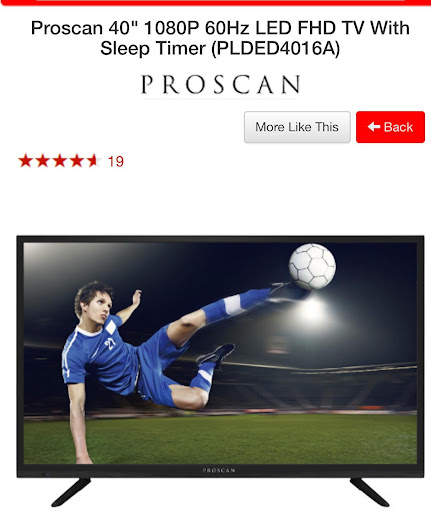Click the blue power indicator on TV bezel

pyautogui.click(x=47, y=474)
